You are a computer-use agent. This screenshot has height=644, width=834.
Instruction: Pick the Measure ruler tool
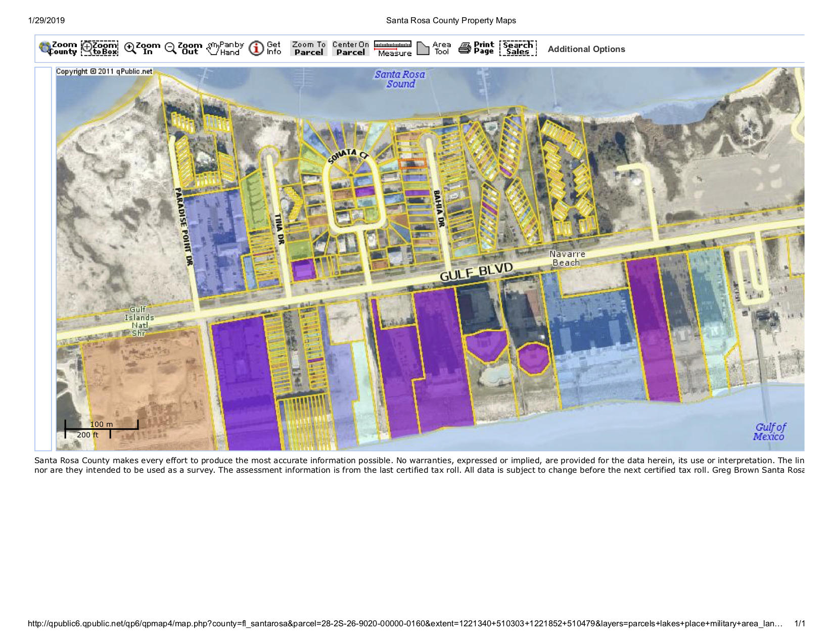[x=393, y=48]
